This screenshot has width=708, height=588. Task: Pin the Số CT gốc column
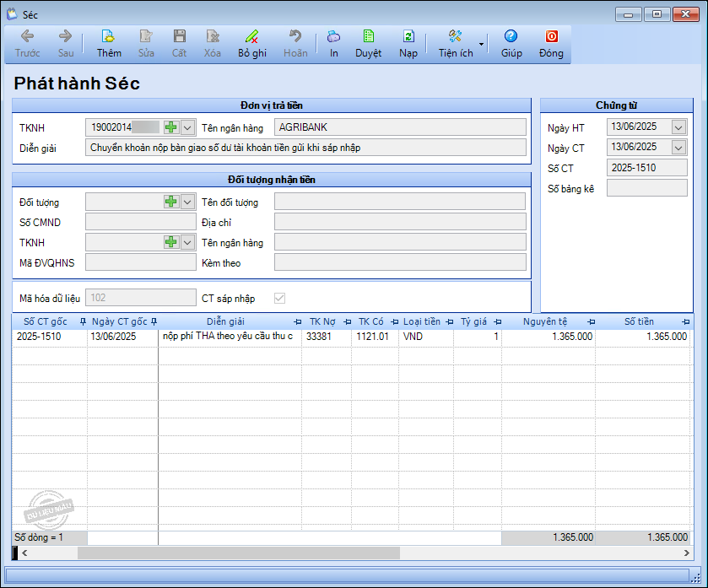coord(83,321)
